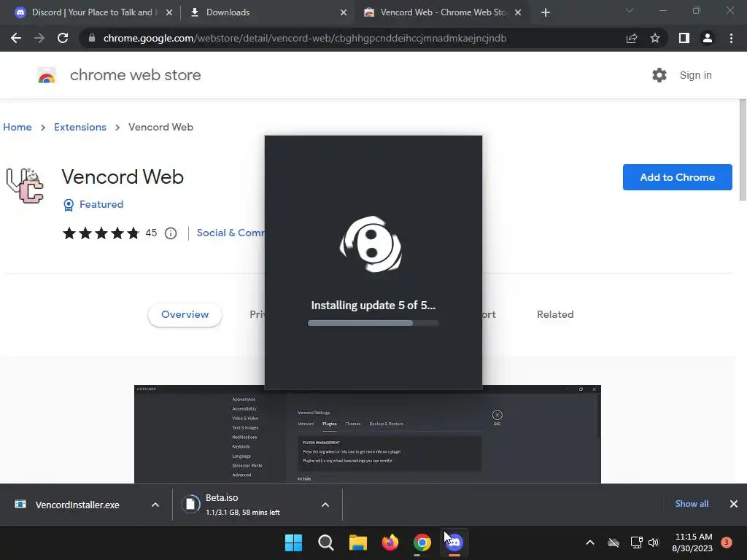Viewport: 747px width, 560px height.
Task: Expand options chevron for Beta.iso download
Action: click(325, 505)
